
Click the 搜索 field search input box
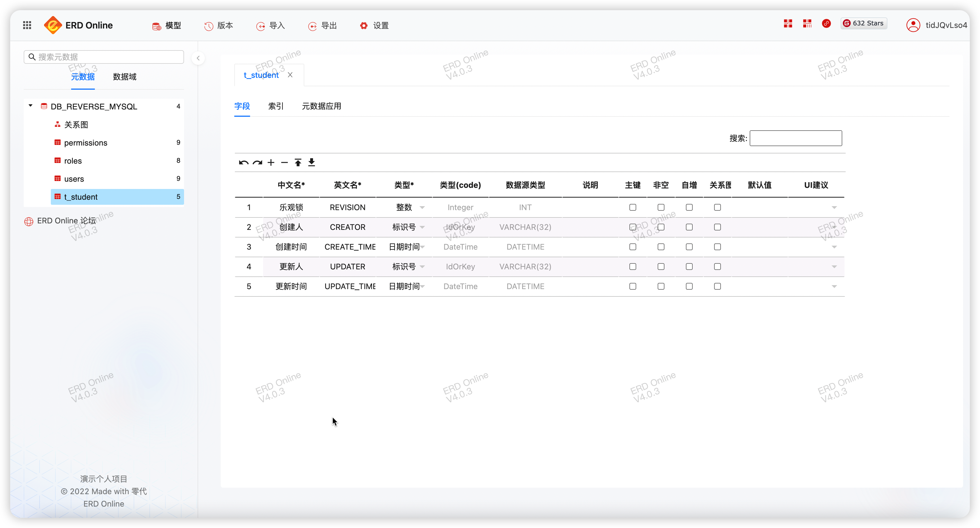795,138
